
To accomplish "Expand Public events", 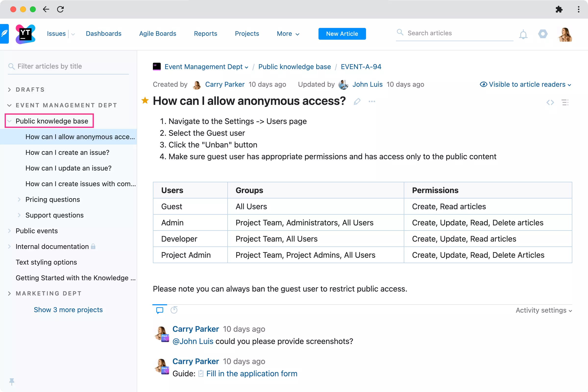I will pos(9,231).
